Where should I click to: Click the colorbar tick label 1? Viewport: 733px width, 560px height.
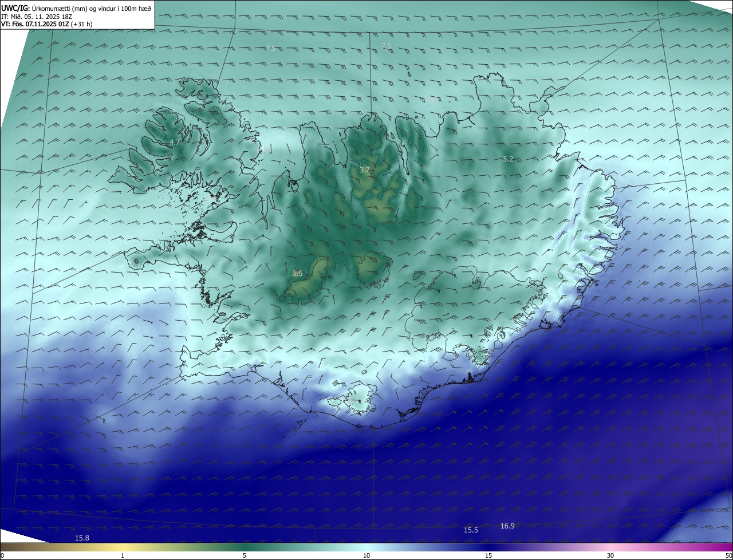tap(123, 555)
